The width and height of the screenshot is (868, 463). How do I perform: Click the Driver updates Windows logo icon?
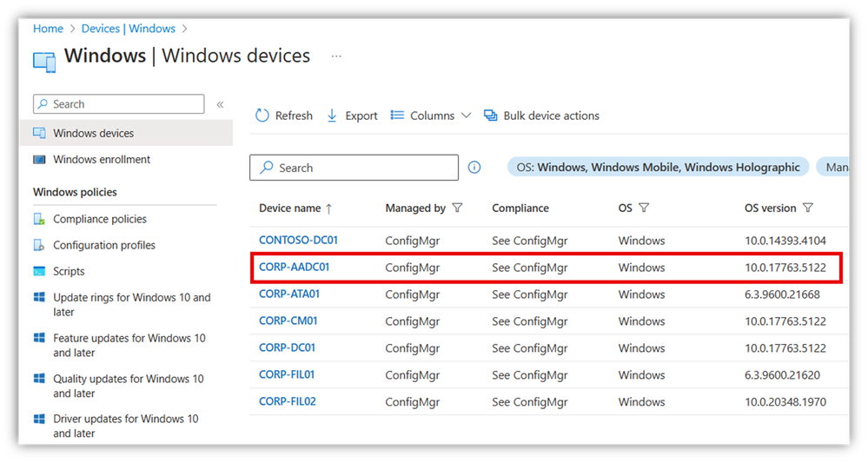[39, 419]
